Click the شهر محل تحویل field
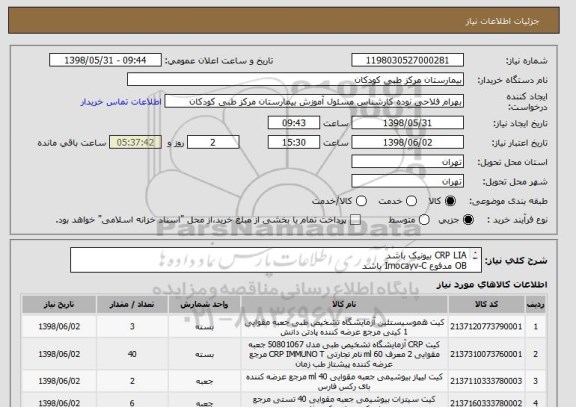 [x=407, y=181]
